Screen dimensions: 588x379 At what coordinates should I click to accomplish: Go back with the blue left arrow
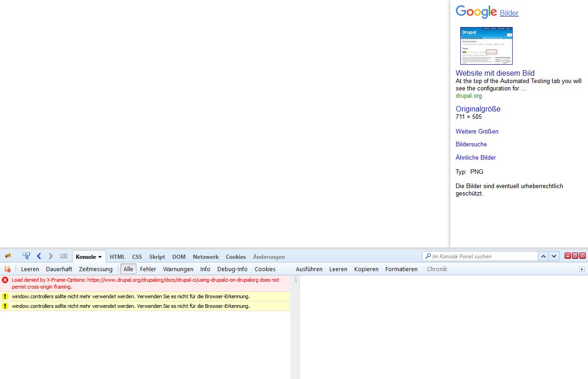pos(39,256)
